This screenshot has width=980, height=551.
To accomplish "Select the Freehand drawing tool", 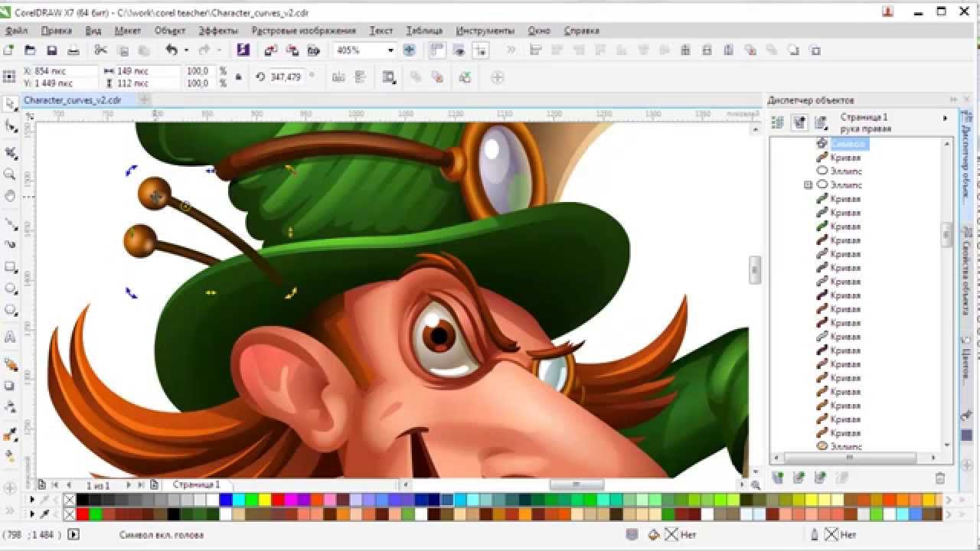I will [10, 223].
